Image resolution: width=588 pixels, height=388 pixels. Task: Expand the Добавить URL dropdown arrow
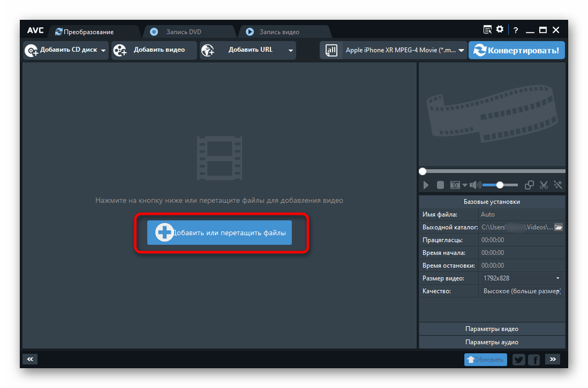tap(291, 50)
